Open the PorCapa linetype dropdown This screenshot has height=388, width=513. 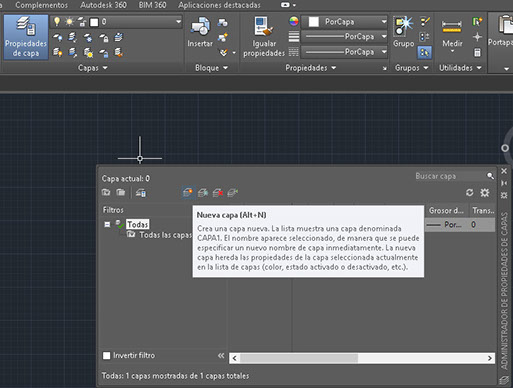(x=384, y=52)
